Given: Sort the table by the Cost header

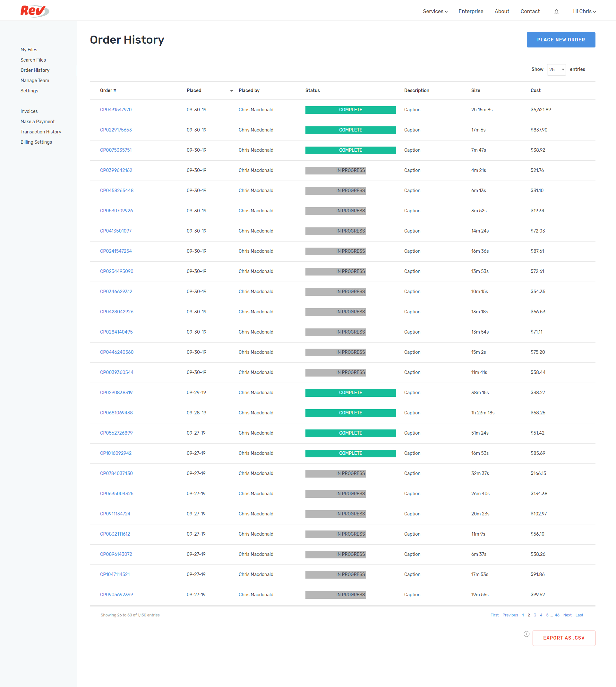Looking at the screenshot, I should [x=535, y=90].
